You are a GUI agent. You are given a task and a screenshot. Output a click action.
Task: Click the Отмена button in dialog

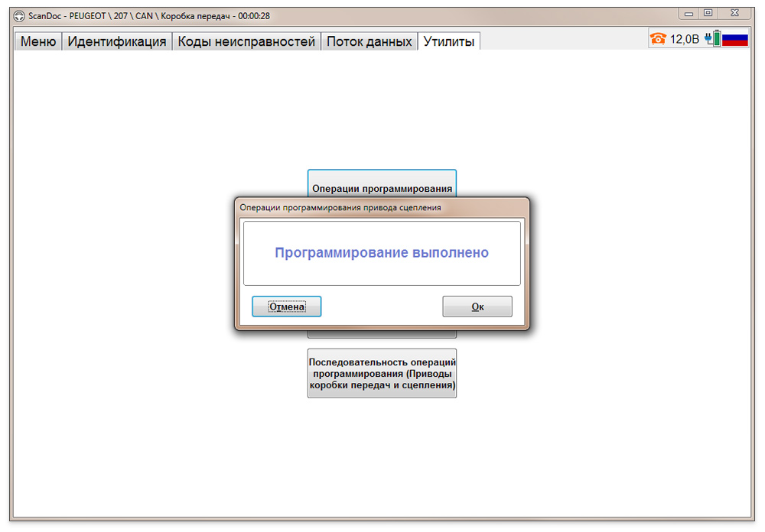(x=286, y=307)
